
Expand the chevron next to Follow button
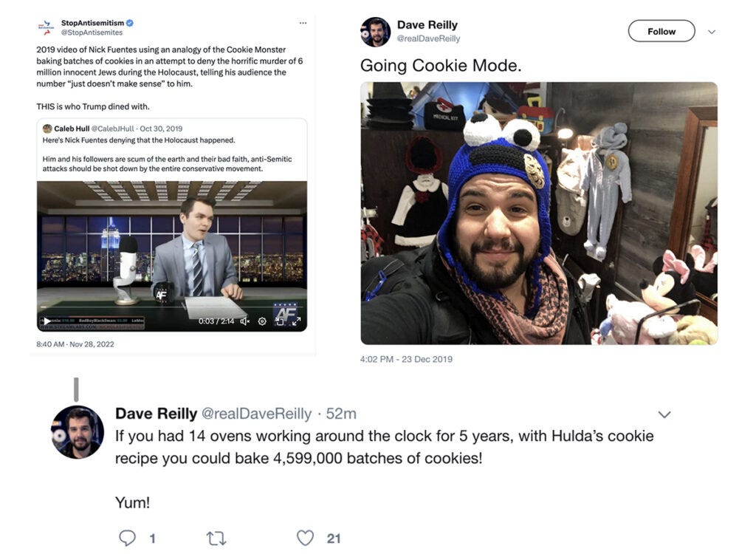pos(712,32)
